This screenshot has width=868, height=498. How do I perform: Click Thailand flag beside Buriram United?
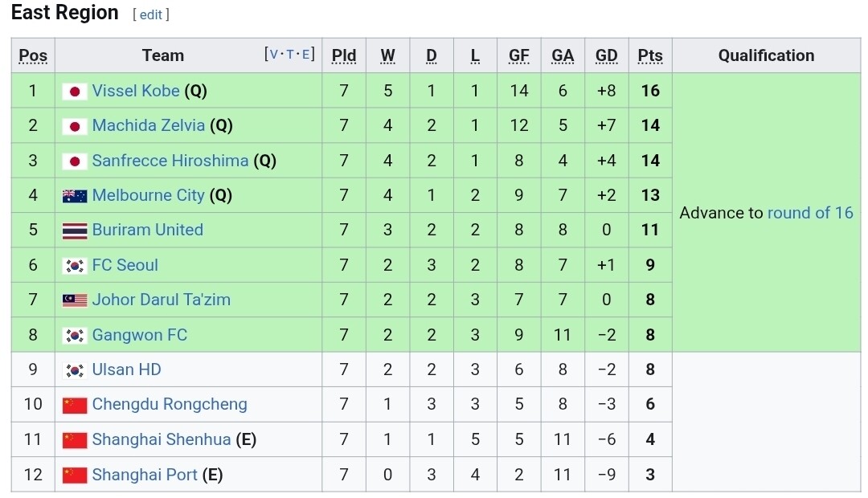pos(75,231)
